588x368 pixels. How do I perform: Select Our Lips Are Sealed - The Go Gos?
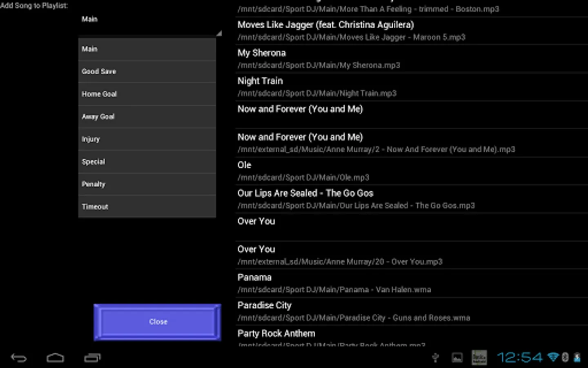click(x=412, y=199)
